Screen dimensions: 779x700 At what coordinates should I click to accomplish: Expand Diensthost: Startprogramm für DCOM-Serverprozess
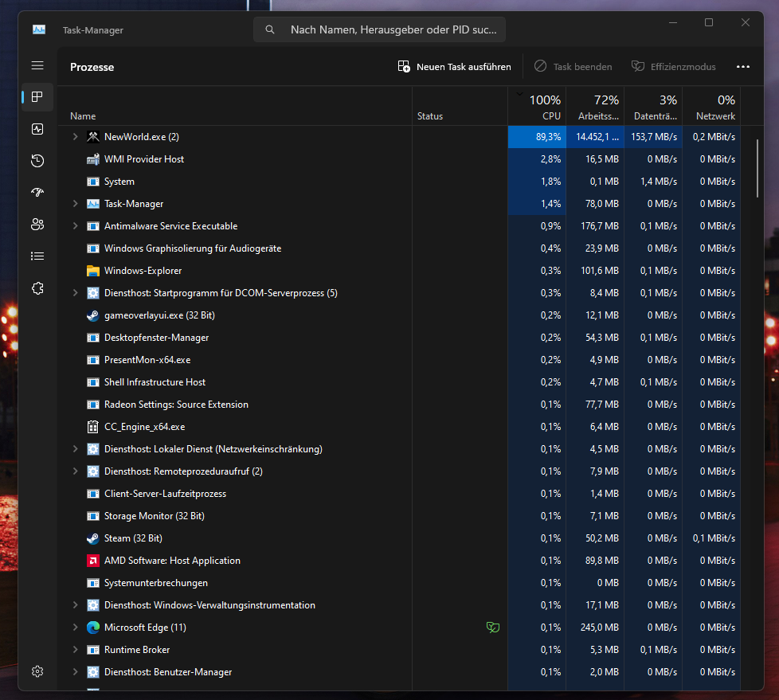coord(75,293)
